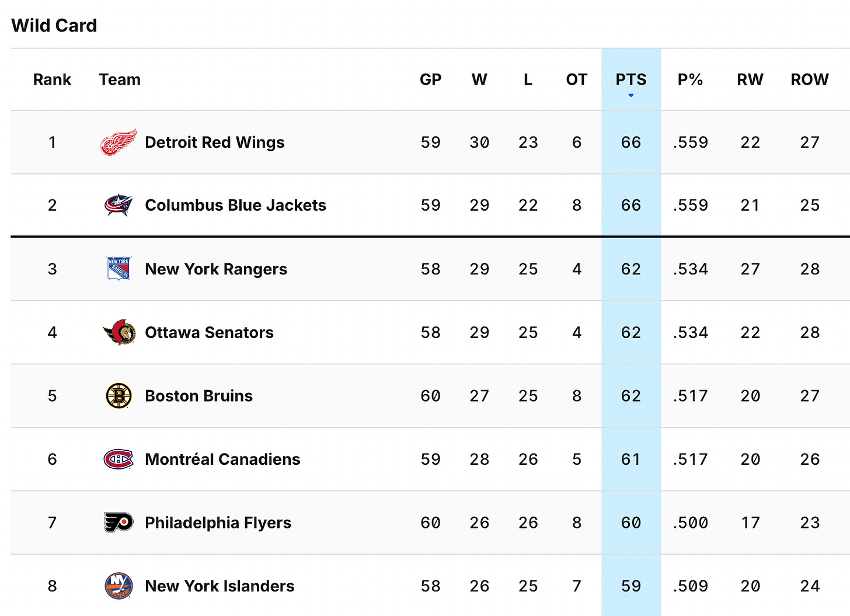Click the New York Islanders logo

(119, 586)
